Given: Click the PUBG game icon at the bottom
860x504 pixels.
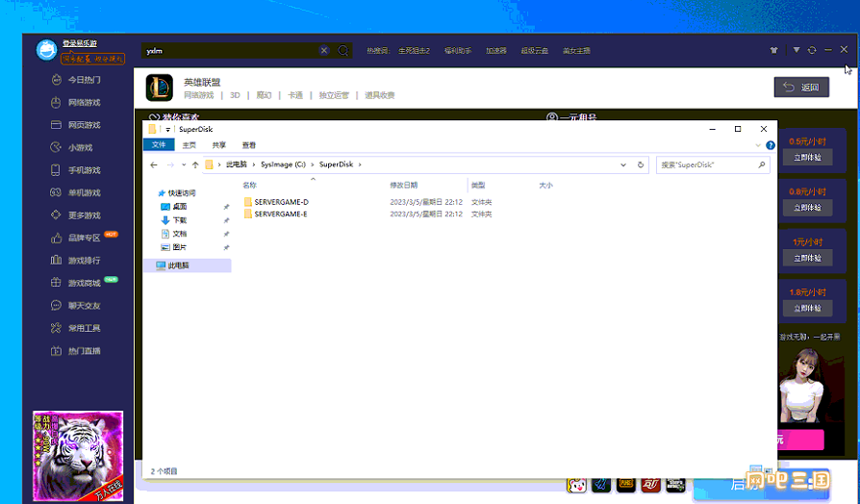Looking at the screenshot, I should (x=626, y=485).
